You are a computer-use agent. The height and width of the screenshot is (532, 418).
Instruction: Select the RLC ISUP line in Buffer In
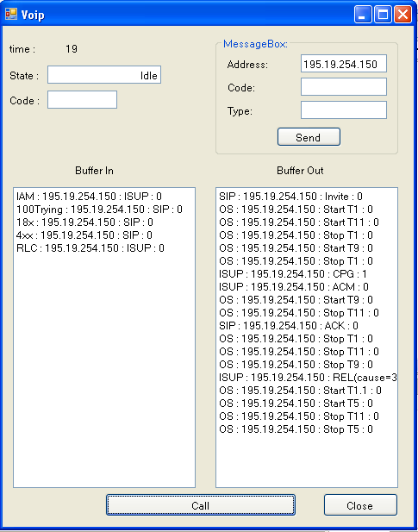(x=90, y=248)
